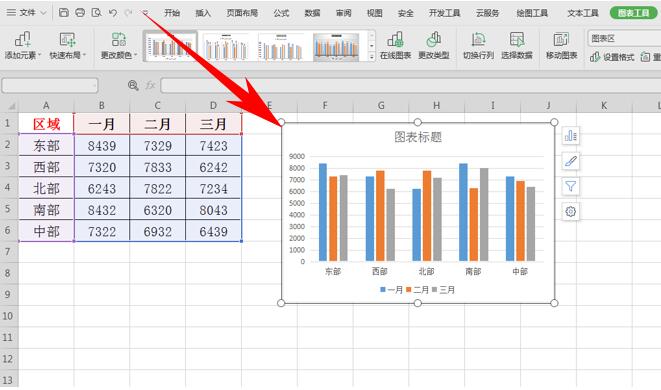Undo the last action
Image resolution: width=661 pixels, height=390 pixels.
[x=113, y=13]
